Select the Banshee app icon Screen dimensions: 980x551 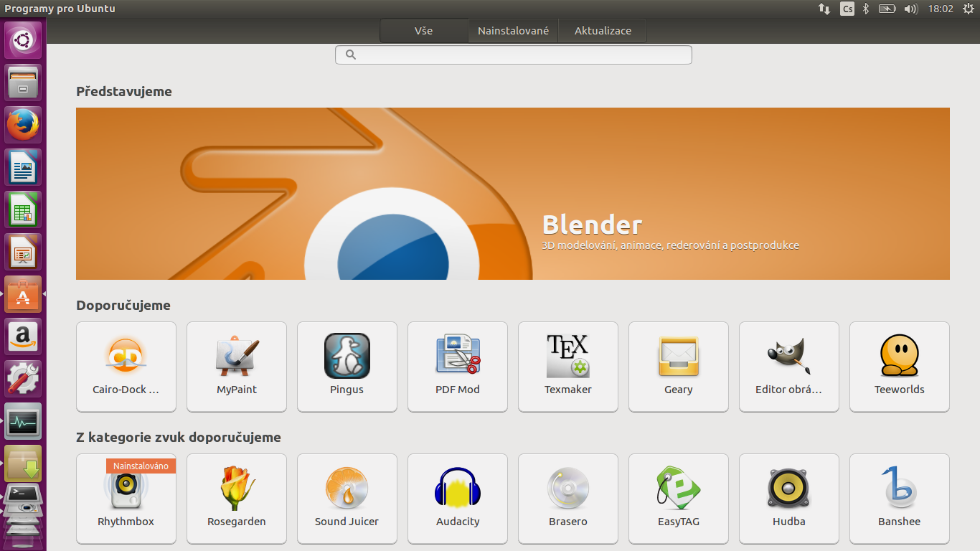pyautogui.click(x=900, y=488)
